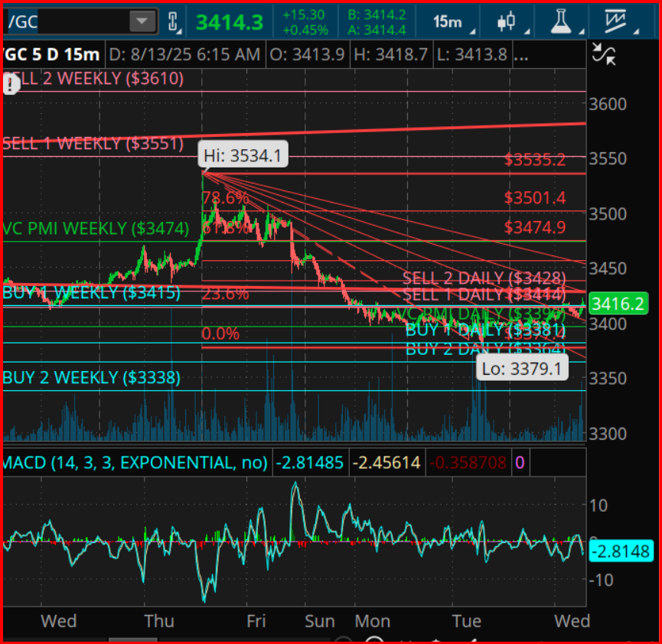
Task: Click the Fri label on time axis
Action: point(256,621)
